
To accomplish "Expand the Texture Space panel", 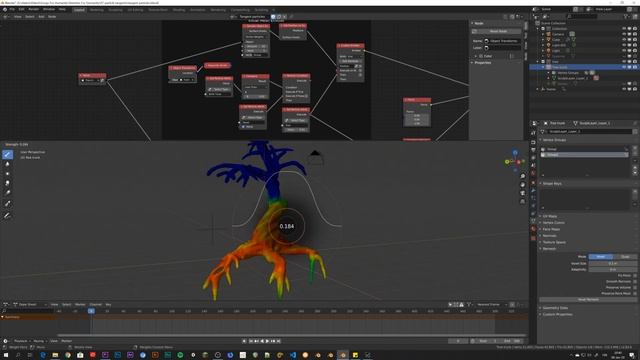I will (x=554, y=242).
